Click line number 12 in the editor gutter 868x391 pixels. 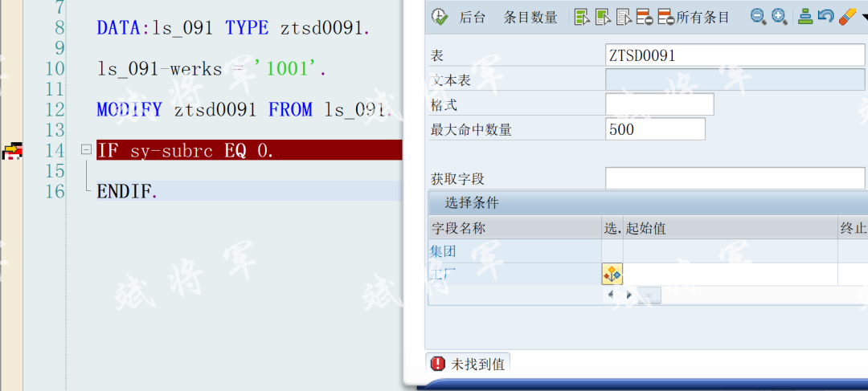[55, 109]
